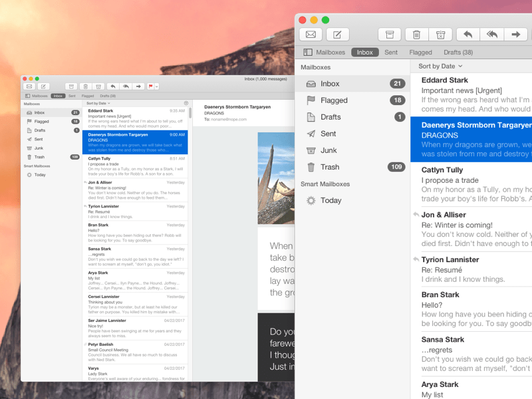Delete the message via the Trash toolbar icon
The image size is (532, 399).
coord(416,34)
